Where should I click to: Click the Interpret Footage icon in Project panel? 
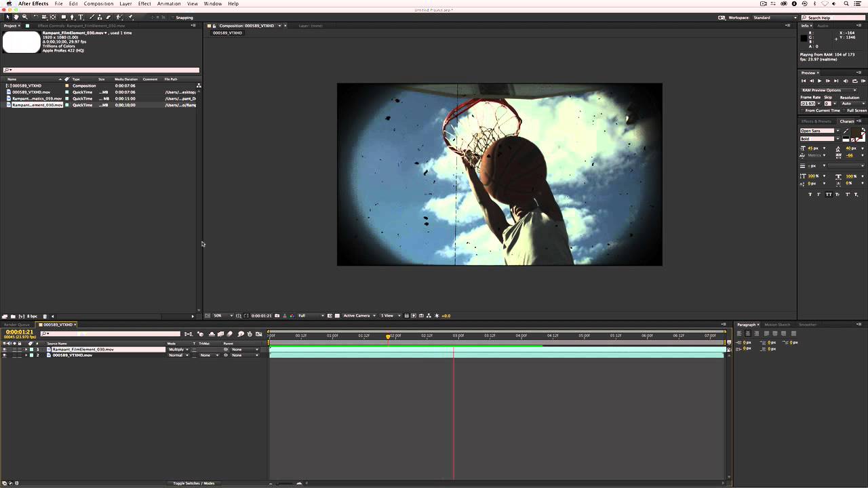tap(5, 317)
